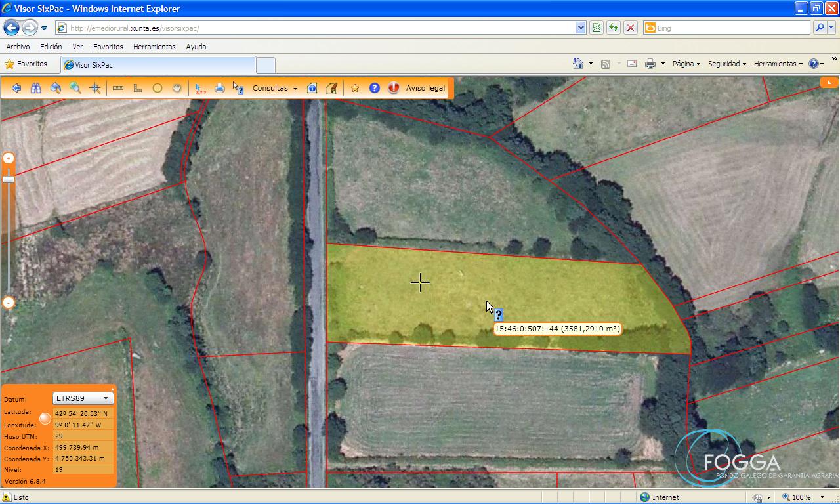Collapse the coordinates panel corner toggle
This screenshot has width=840, height=504.
[113, 388]
